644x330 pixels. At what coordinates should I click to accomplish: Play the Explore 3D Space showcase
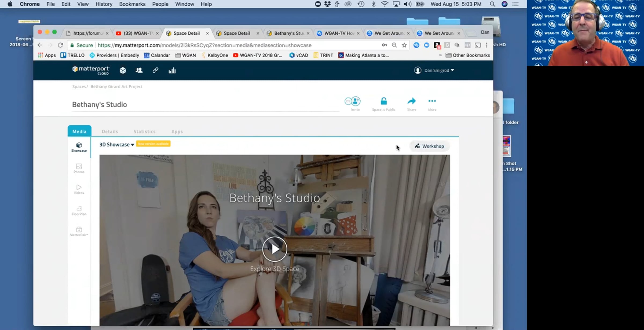pos(275,249)
